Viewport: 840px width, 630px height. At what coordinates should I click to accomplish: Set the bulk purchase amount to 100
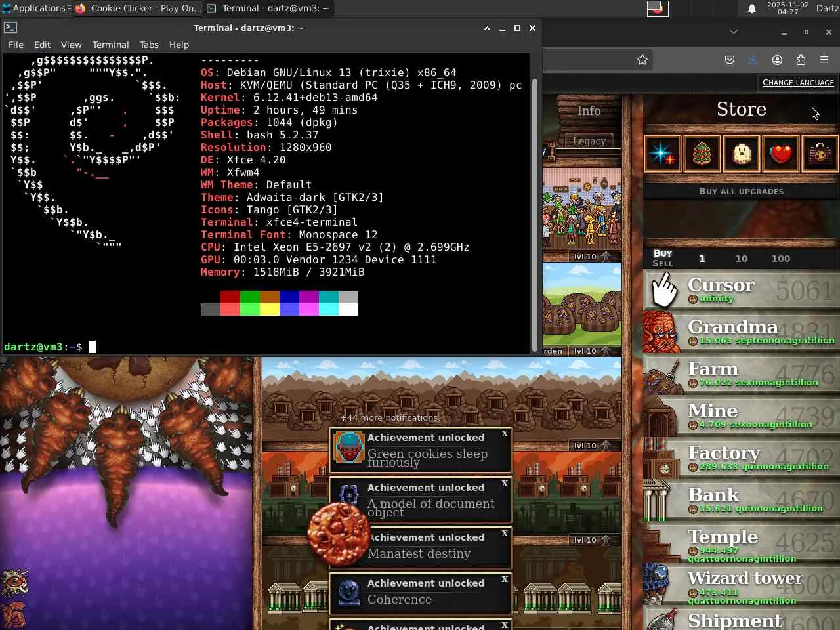pyautogui.click(x=781, y=259)
